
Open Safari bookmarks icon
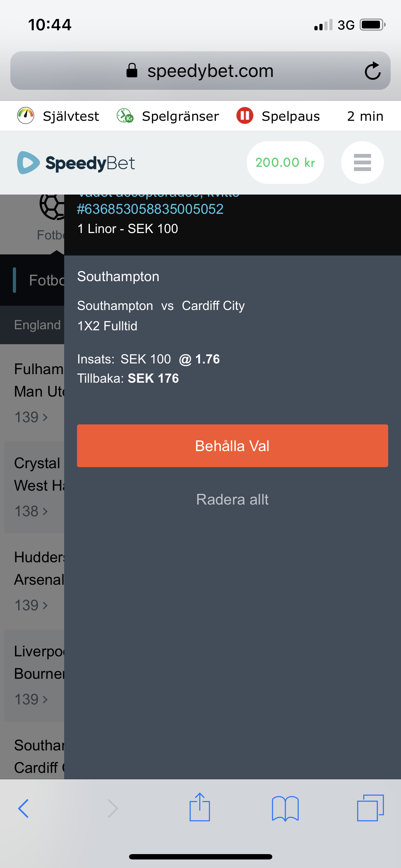[285, 808]
